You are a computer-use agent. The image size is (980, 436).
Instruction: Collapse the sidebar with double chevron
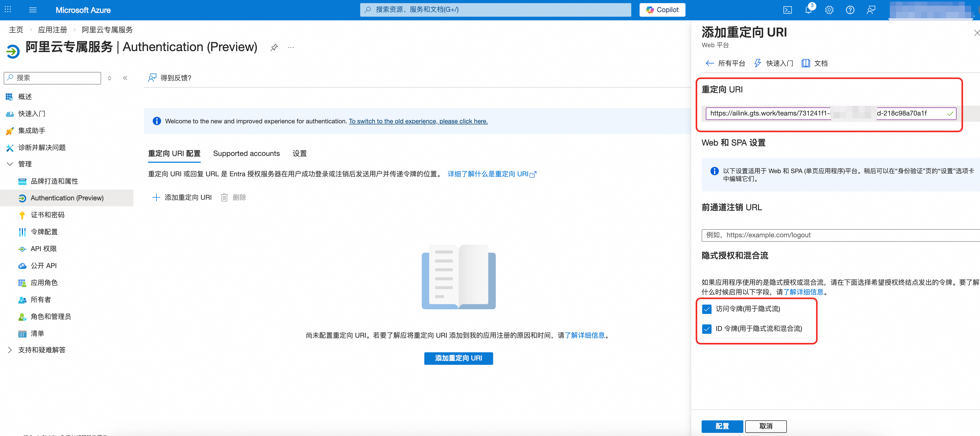pyautogui.click(x=125, y=78)
